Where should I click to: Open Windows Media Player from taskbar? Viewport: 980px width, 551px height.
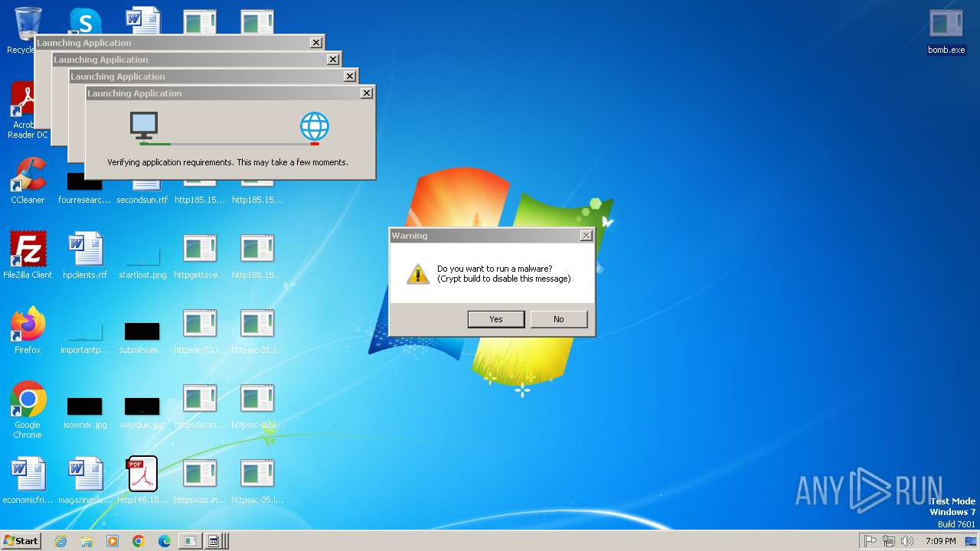(113, 541)
